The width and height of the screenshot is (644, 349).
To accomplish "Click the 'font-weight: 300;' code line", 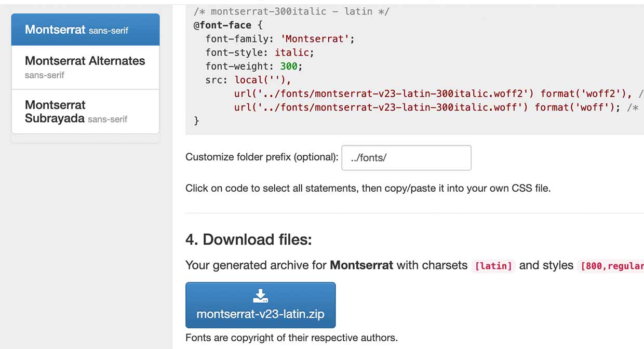I will pos(254,66).
